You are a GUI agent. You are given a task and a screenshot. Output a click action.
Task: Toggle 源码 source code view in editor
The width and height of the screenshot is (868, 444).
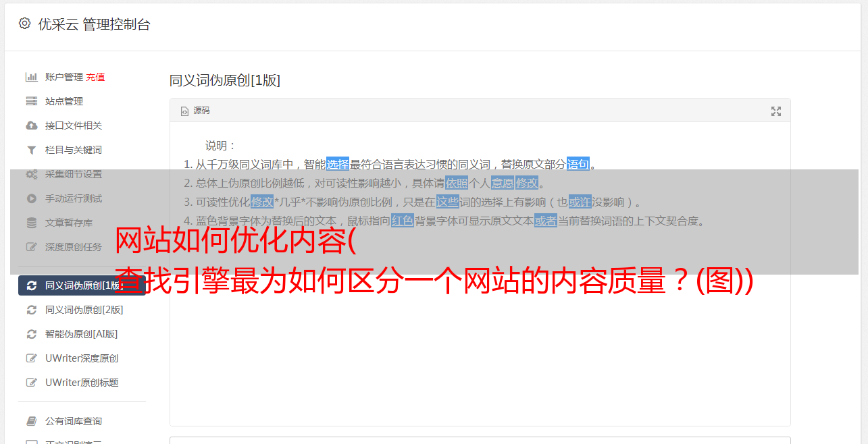coord(195,111)
